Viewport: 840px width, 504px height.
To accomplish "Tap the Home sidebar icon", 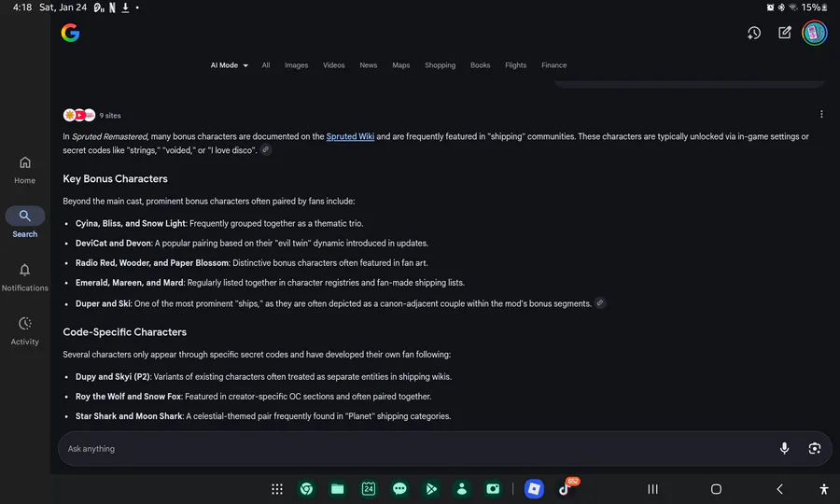I will point(24,170).
